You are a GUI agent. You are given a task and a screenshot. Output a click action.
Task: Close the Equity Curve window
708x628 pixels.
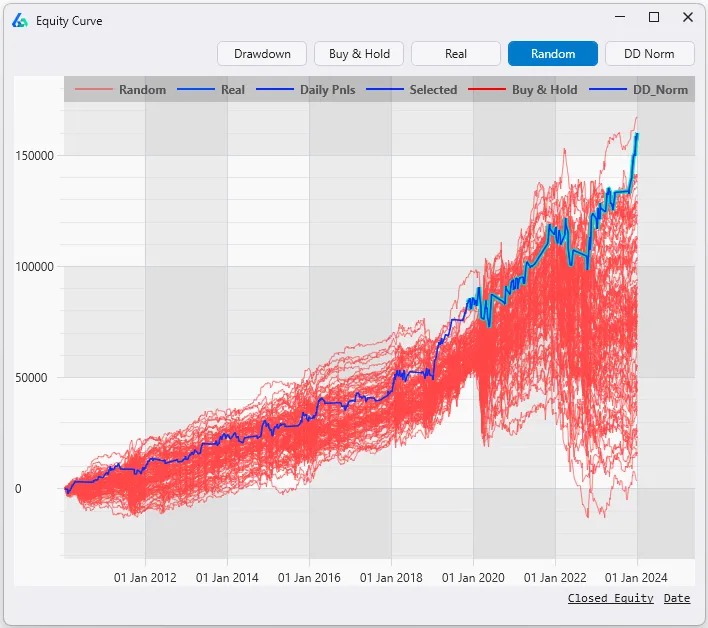pos(687,17)
